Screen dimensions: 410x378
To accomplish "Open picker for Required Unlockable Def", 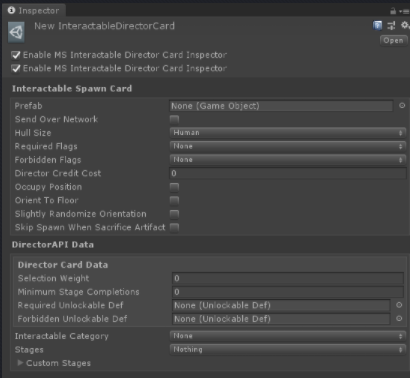I will pyautogui.click(x=399, y=305).
